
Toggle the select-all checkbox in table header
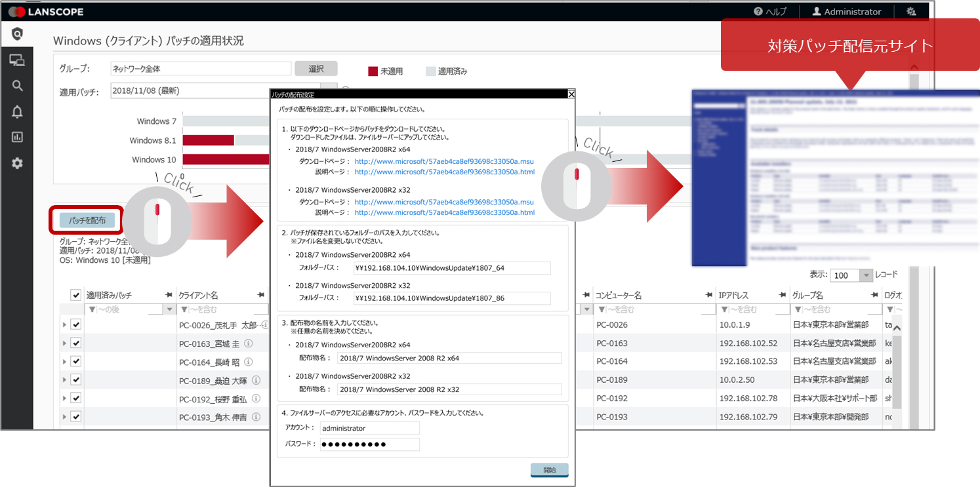point(75,295)
